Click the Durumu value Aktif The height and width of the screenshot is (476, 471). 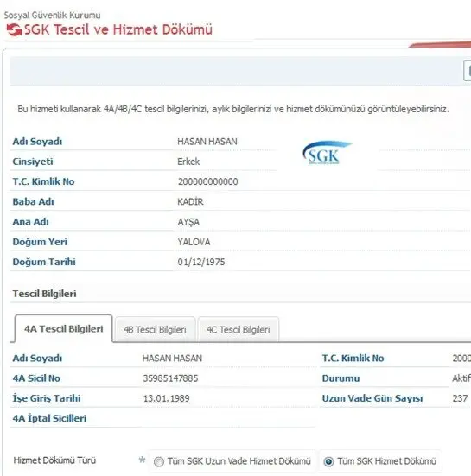461,378
